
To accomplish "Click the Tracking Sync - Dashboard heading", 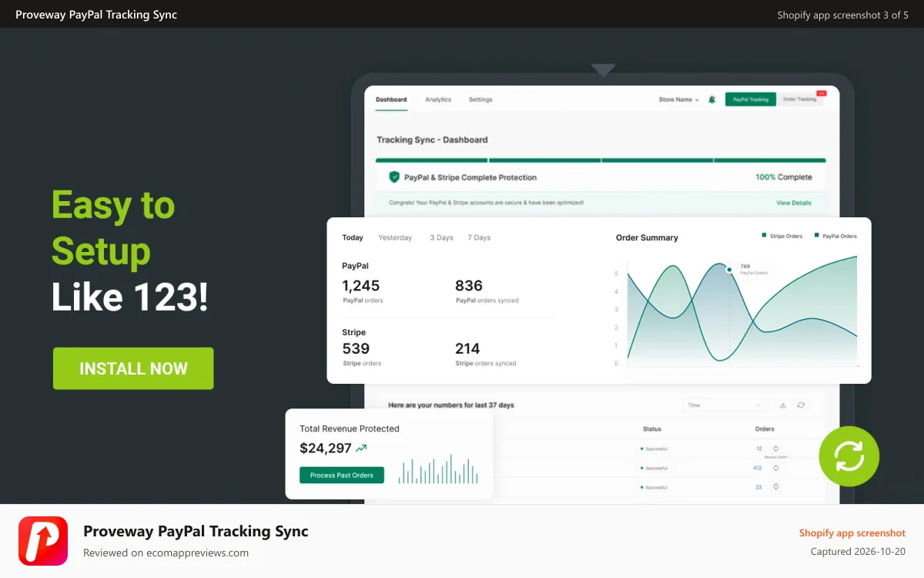I will tap(432, 139).
